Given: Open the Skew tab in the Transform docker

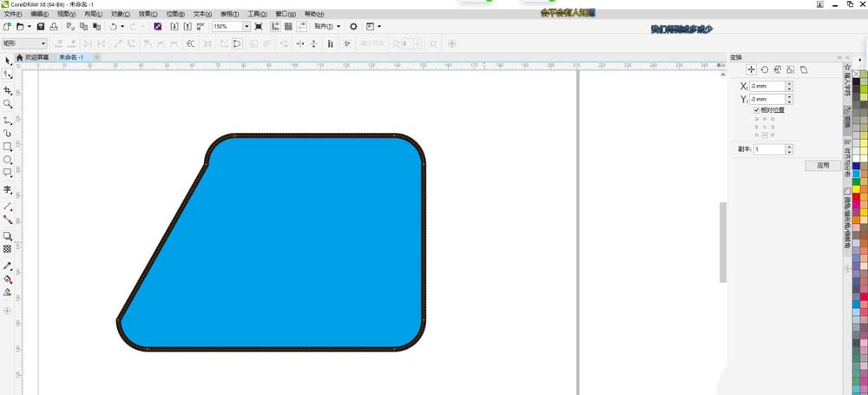Looking at the screenshot, I should pos(804,69).
